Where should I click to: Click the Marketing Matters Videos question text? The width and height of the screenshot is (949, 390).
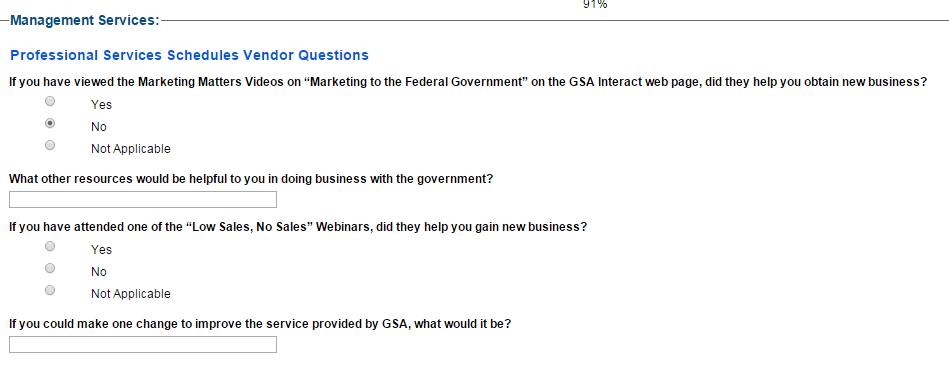468,82
